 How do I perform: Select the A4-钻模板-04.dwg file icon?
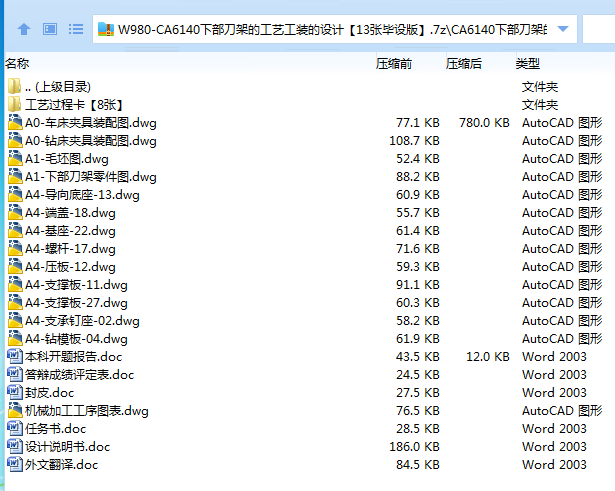[x=15, y=338]
